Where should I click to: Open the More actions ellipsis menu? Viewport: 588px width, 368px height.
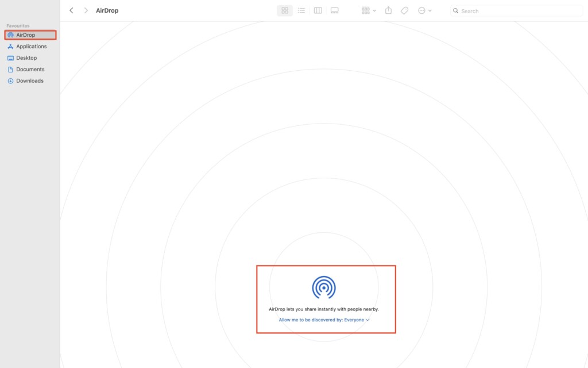(x=425, y=10)
